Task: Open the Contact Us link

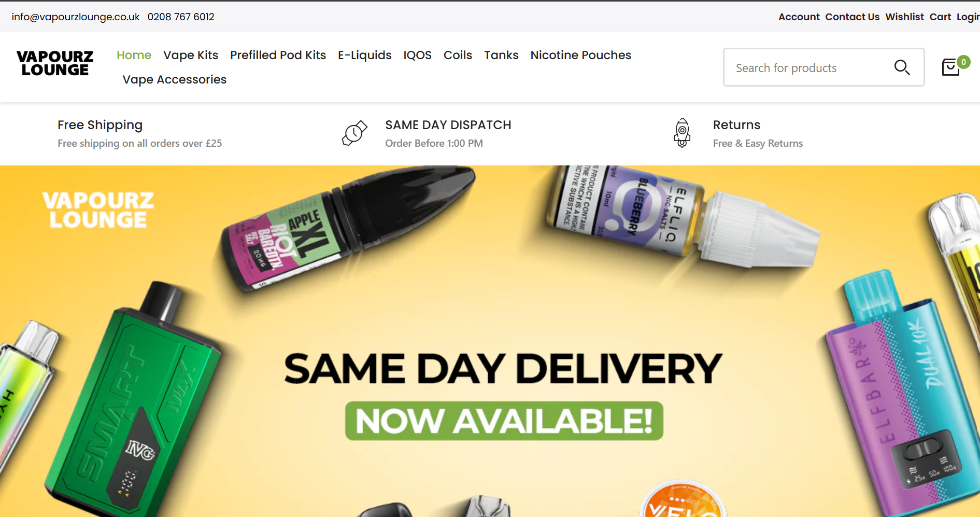Action: pos(852,17)
